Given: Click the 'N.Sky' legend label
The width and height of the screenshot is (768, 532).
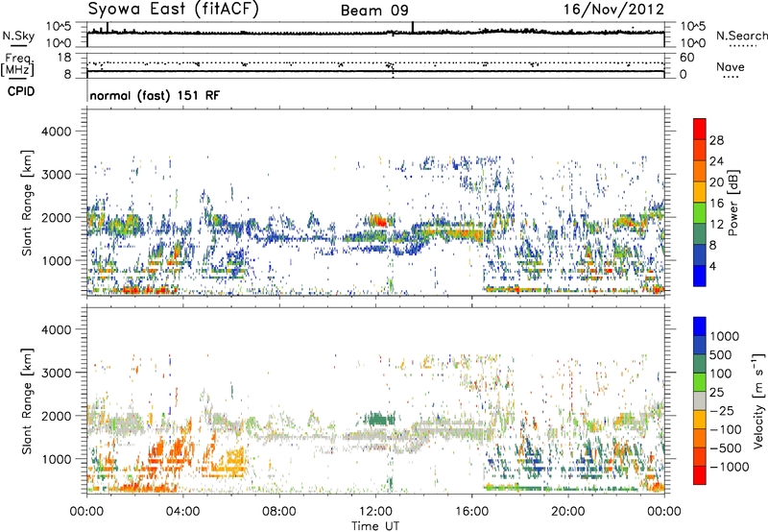Looking at the screenshot, I should coord(18,36).
